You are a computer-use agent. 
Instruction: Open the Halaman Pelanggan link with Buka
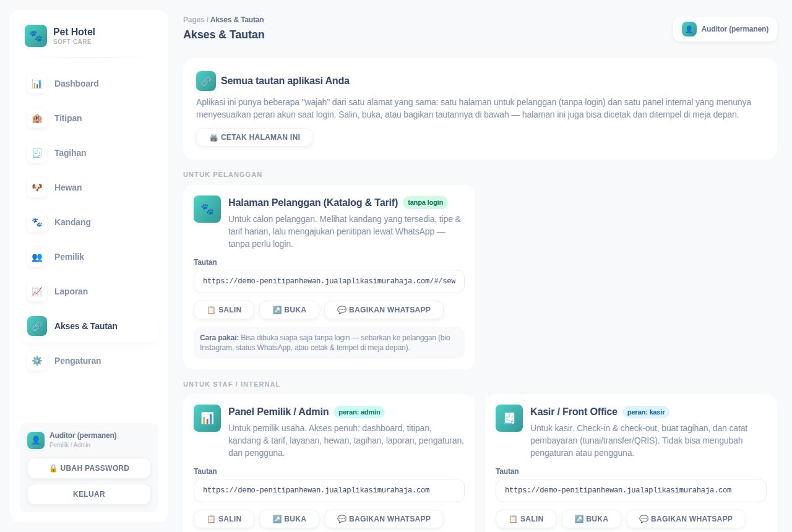click(289, 310)
